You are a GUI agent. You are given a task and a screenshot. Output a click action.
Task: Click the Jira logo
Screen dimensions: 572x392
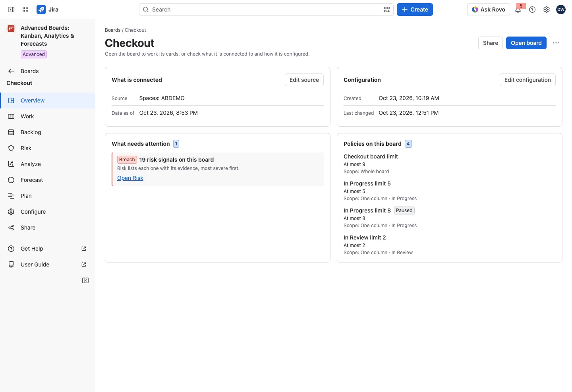[48, 10]
